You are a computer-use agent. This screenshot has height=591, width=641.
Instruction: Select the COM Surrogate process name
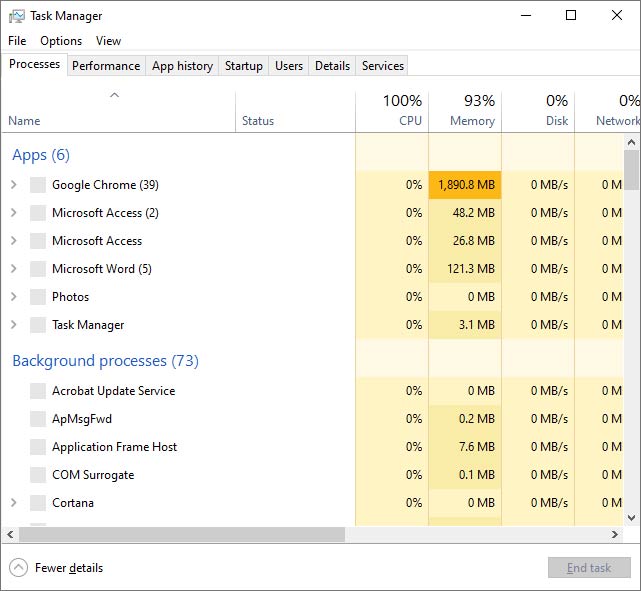pyautogui.click(x=93, y=475)
